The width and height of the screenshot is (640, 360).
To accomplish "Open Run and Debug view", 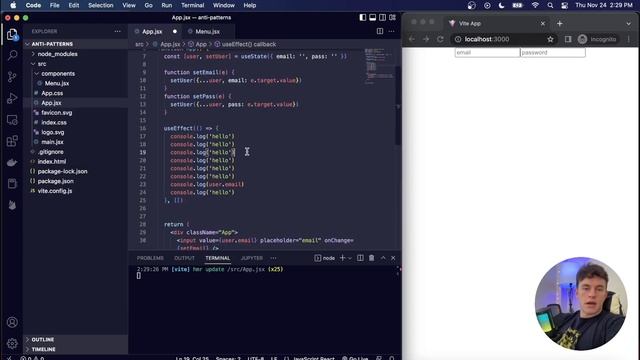I will 12,98.
